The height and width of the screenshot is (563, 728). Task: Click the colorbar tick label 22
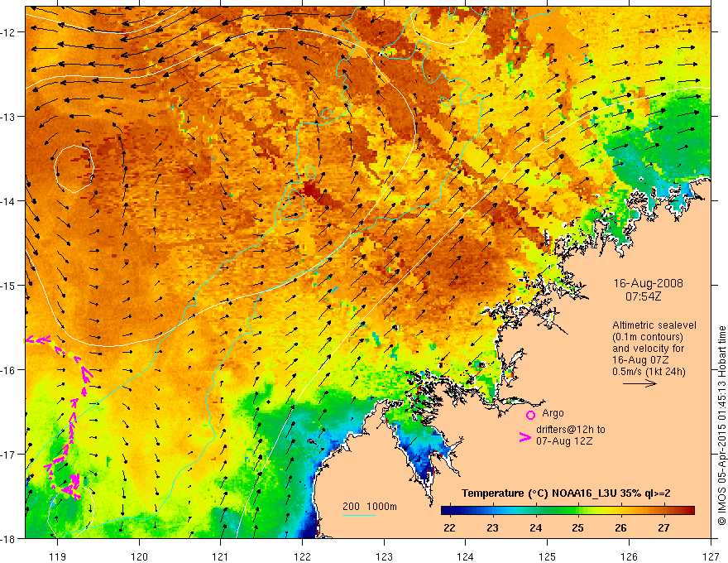click(x=449, y=528)
